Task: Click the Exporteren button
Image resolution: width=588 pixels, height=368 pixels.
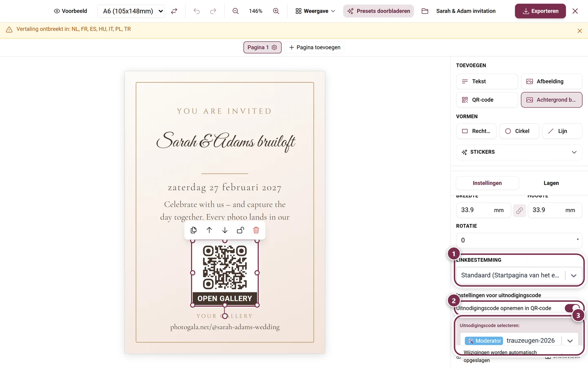Action: (x=540, y=11)
